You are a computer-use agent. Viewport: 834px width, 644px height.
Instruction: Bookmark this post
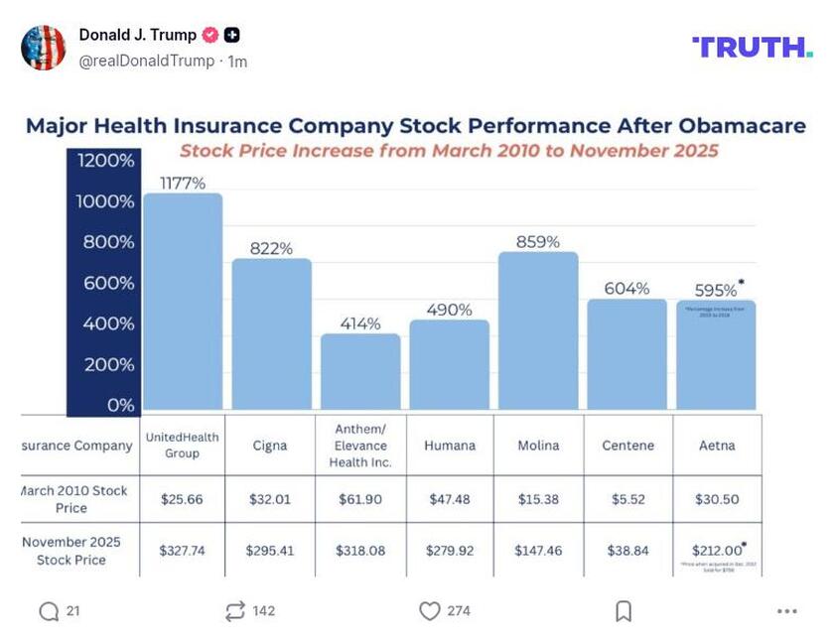tap(624, 611)
